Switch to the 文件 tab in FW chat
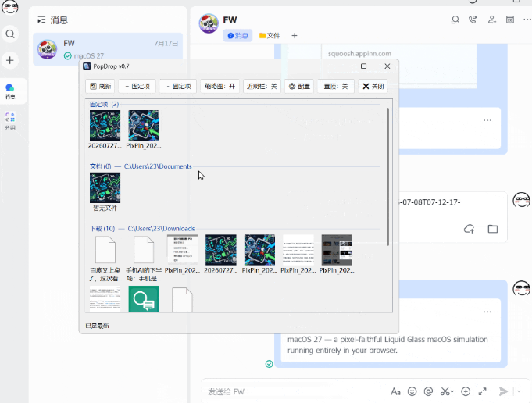The height and width of the screenshot is (403, 532). pyautogui.click(x=270, y=36)
